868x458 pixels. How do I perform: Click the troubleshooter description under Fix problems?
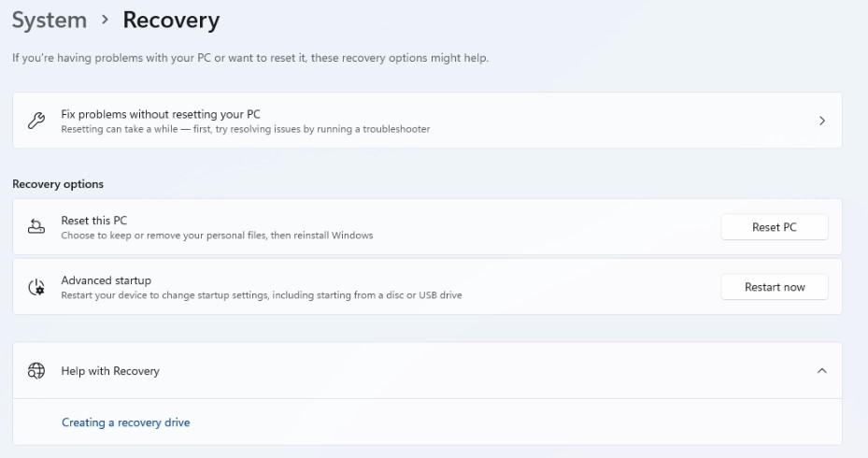(x=245, y=129)
